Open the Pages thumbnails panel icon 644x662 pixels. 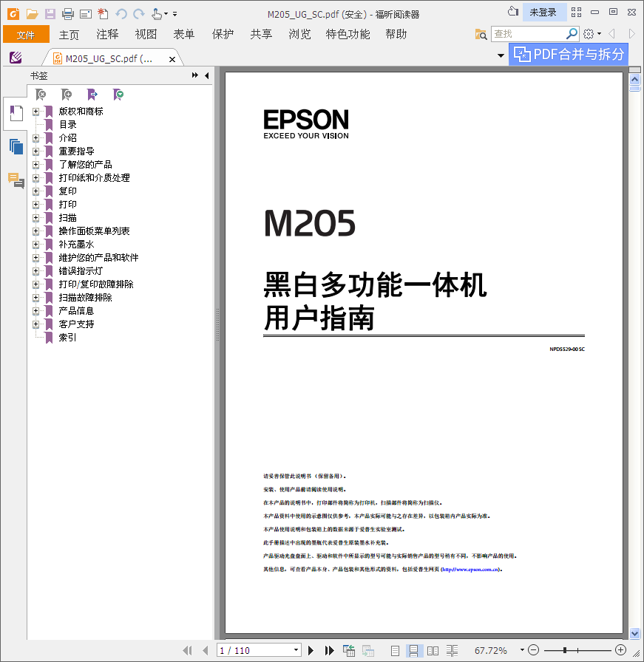pos(16,146)
